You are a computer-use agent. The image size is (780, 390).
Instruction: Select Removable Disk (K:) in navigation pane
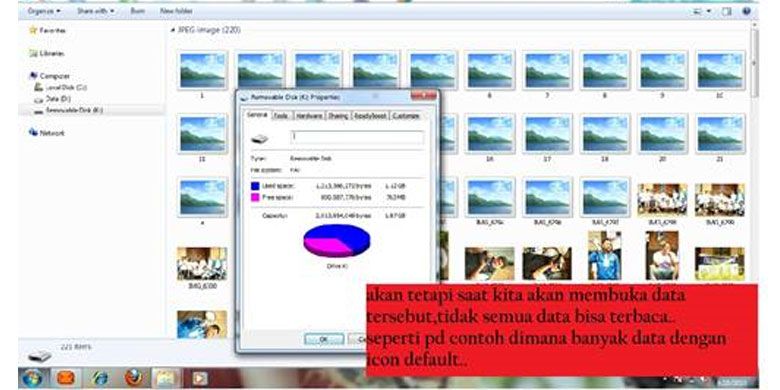[74, 110]
